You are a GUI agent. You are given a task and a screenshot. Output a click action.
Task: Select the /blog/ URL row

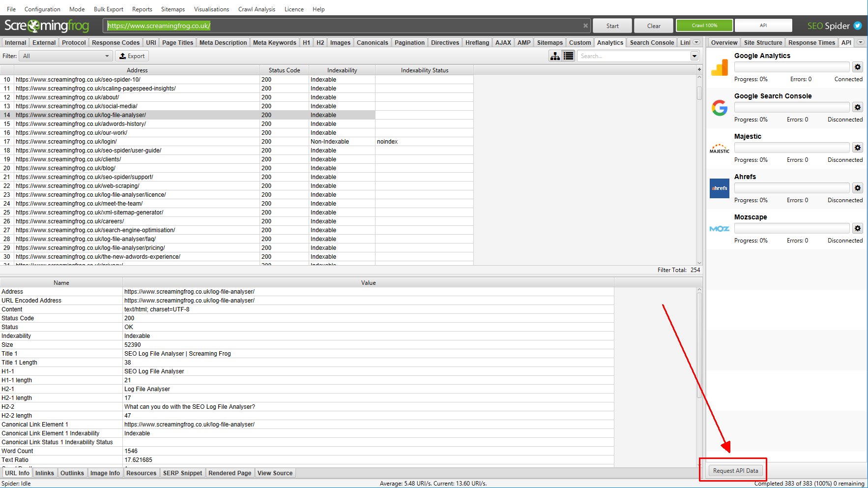237,168
